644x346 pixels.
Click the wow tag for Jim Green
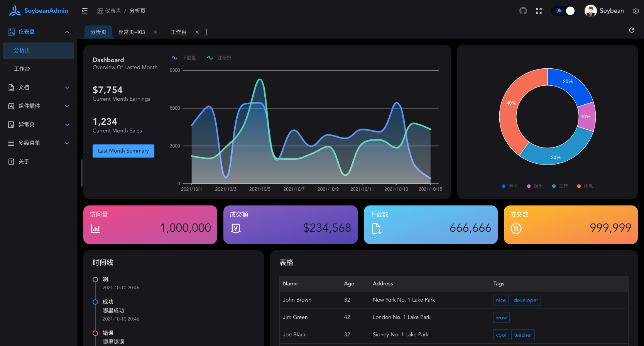click(x=501, y=317)
